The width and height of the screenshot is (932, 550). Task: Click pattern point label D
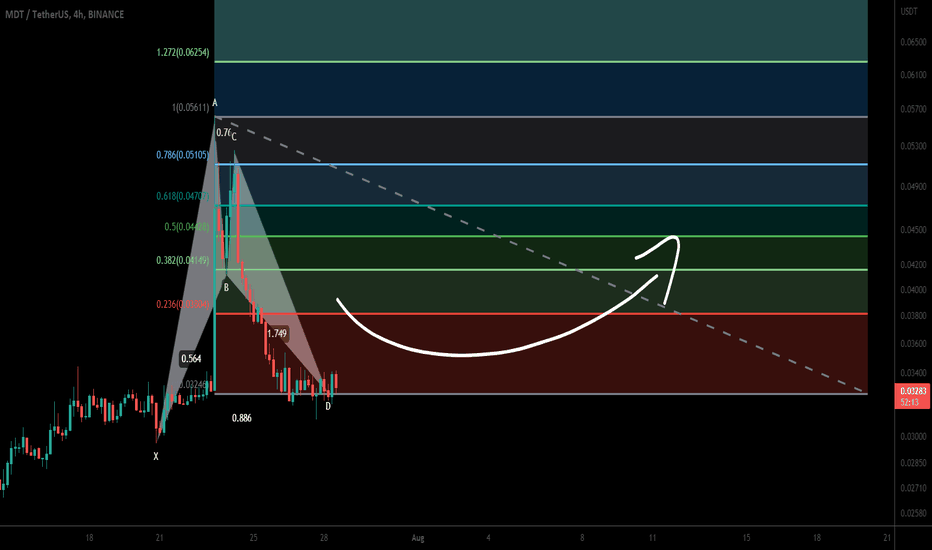328,406
